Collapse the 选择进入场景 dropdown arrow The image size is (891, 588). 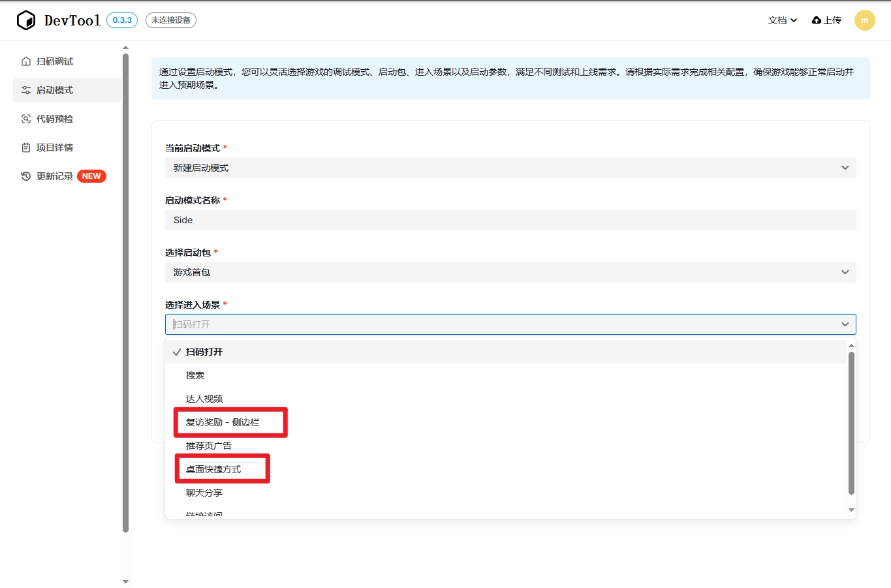point(845,324)
